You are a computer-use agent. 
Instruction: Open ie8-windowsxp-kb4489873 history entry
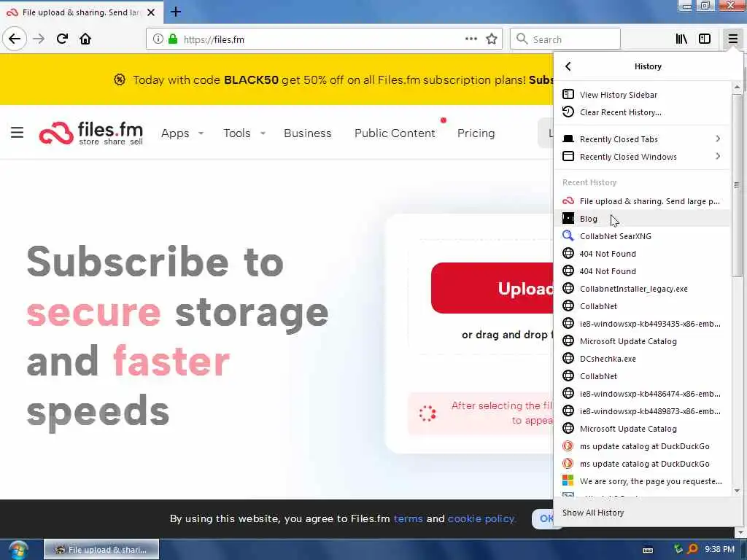(642, 411)
